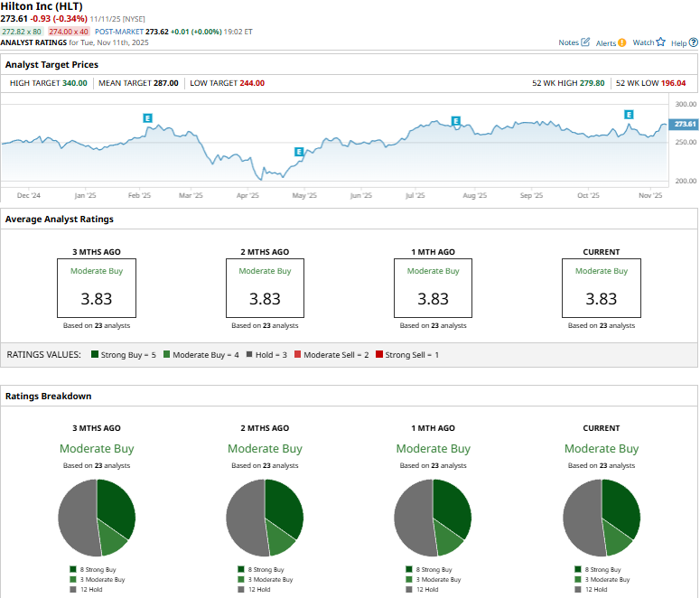700x598 pixels.
Task: Select the earnings marker before Aug '25
Action: (456, 121)
